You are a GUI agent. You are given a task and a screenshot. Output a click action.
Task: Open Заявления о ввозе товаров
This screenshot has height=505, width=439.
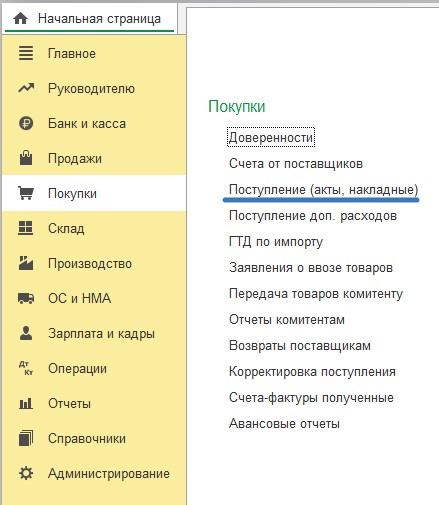[311, 267]
